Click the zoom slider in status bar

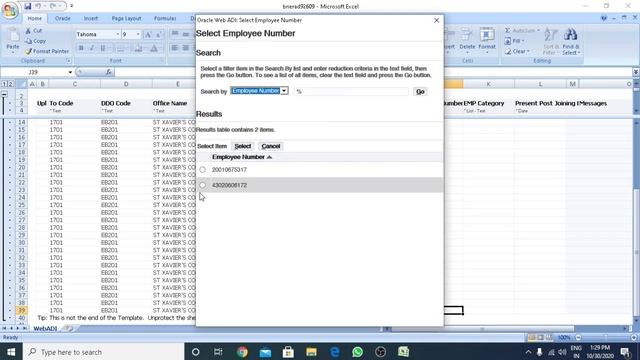click(606, 338)
